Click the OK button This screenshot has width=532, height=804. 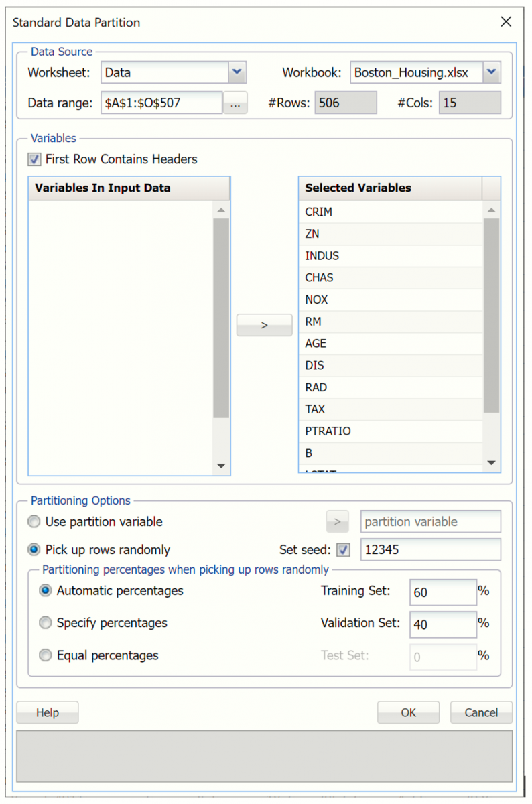point(408,713)
